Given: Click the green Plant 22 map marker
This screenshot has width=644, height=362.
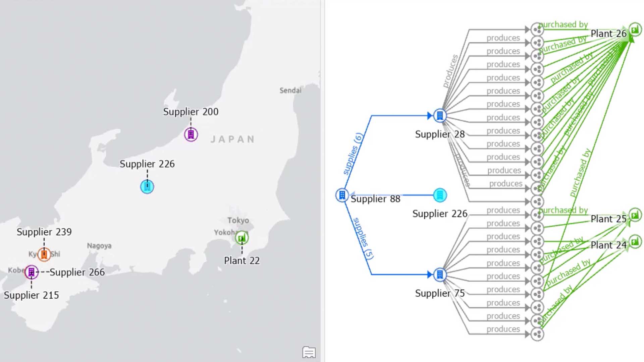Looking at the screenshot, I should pos(241,238).
